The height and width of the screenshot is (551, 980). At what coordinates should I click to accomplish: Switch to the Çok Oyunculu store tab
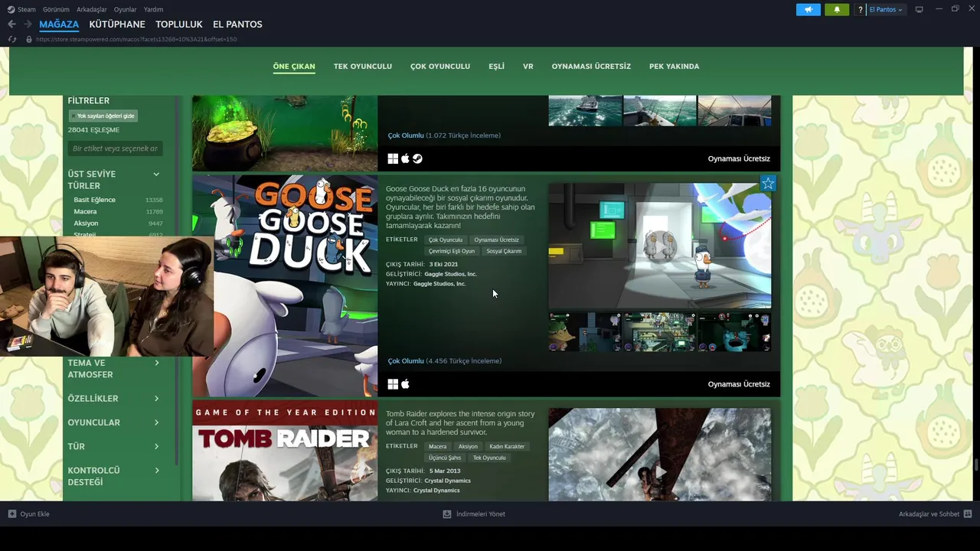[x=440, y=67]
